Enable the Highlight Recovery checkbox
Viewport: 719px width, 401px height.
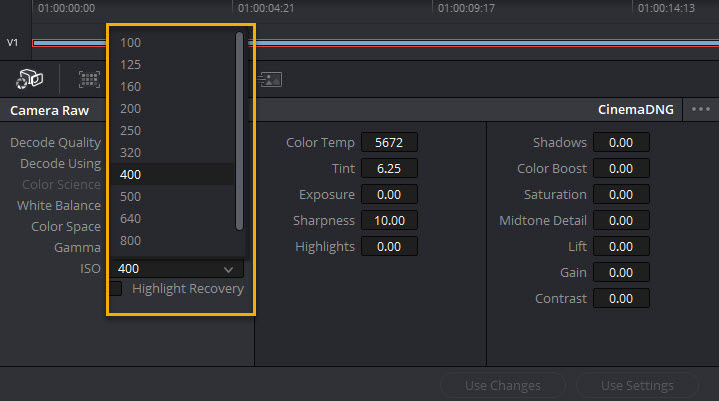pyautogui.click(x=116, y=289)
